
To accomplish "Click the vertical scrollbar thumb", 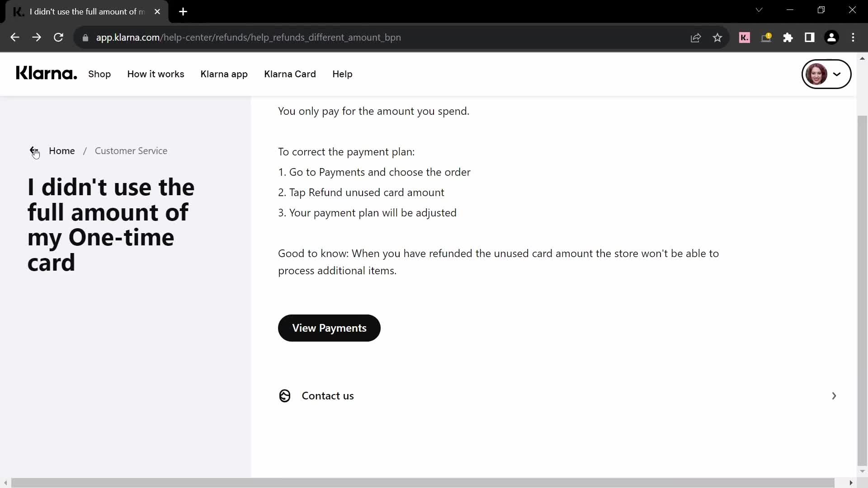I will pyautogui.click(x=862, y=290).
